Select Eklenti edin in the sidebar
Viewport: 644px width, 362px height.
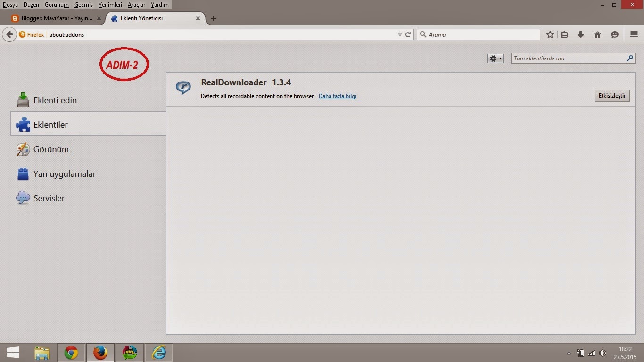pyautogui.click(x=55, y=100)
